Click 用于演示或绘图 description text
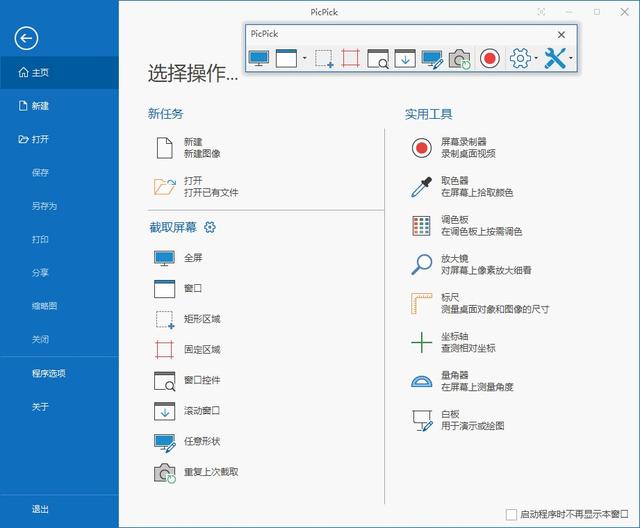 point(473,426)
